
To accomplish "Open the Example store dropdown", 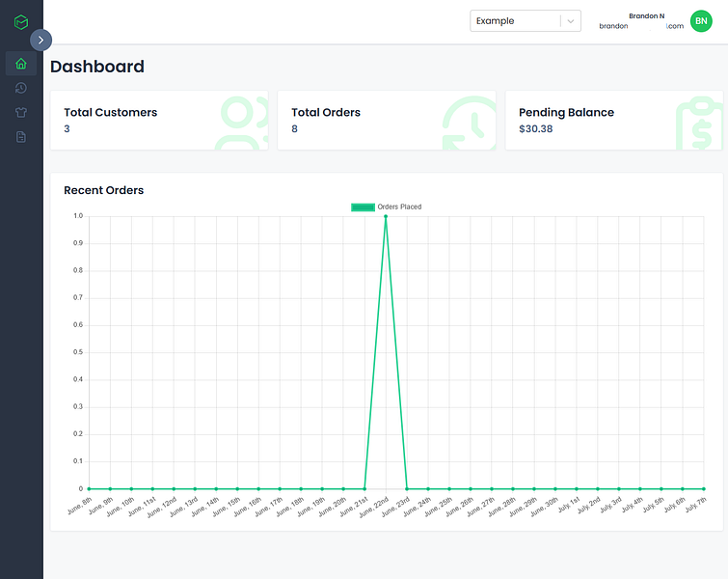I will point(526,21).
